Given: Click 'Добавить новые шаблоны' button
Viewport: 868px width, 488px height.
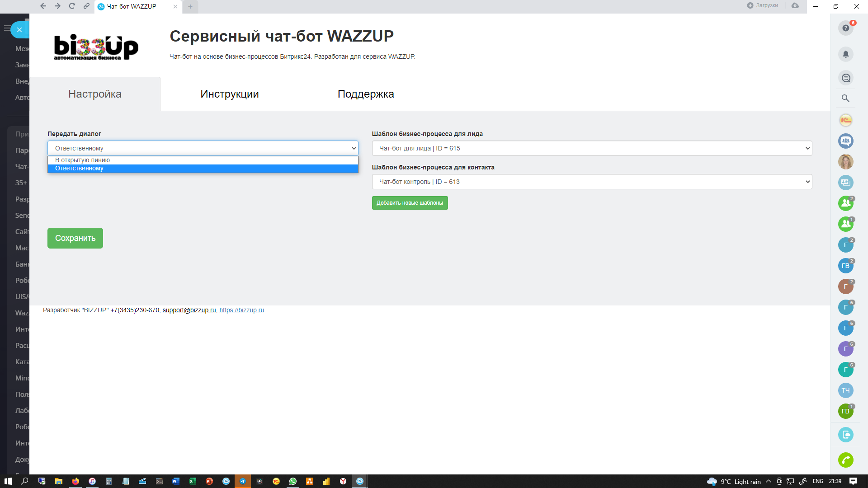Looking at the screenshot, I should [410, 203].
